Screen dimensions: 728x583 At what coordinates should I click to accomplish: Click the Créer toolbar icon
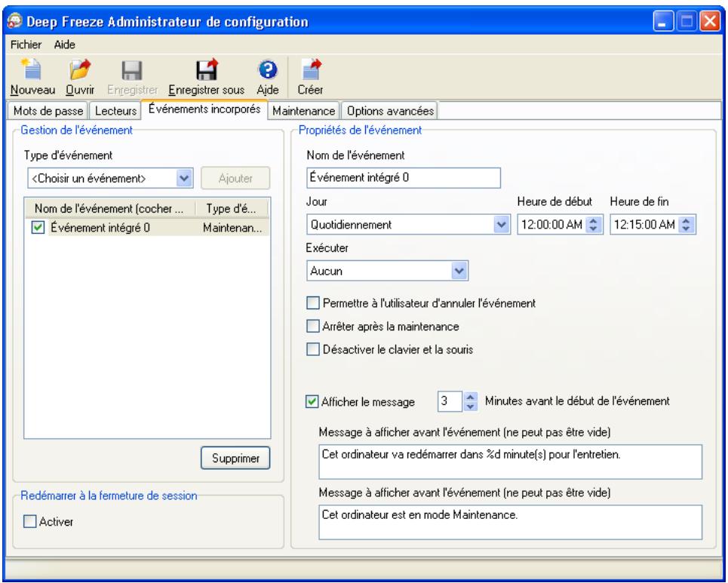click(311, 70)
